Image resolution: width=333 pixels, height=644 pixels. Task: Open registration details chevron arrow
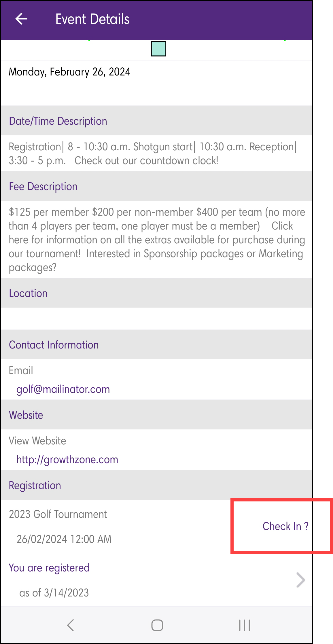click(x=300, y=580)
